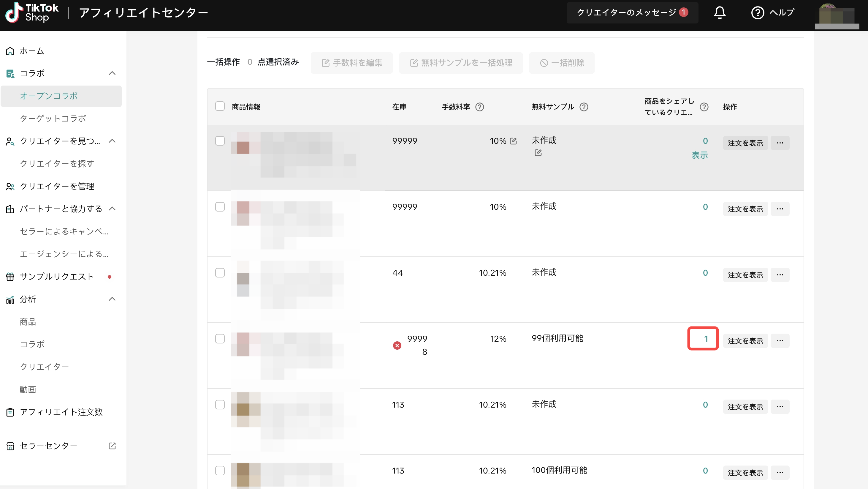Open ヘルプ help icon
This screenshot has height=489, width=868.
[758, 13]
